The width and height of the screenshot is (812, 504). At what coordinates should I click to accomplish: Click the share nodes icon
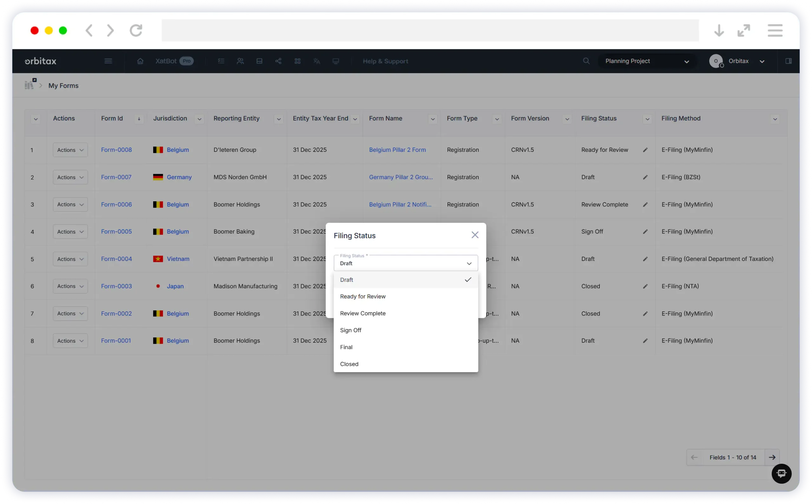tap(278, 61)
